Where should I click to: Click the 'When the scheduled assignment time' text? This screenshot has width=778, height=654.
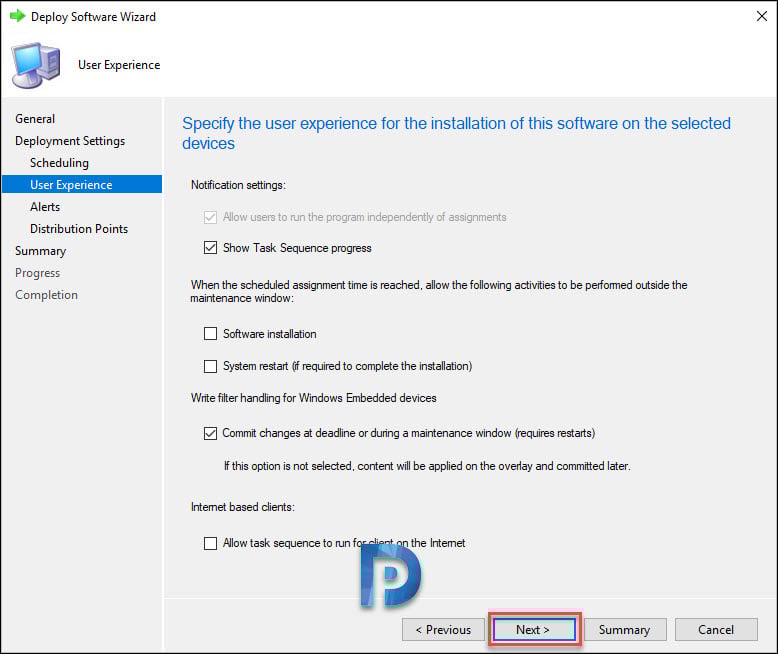pyautogui.click(x=439, y=291)
